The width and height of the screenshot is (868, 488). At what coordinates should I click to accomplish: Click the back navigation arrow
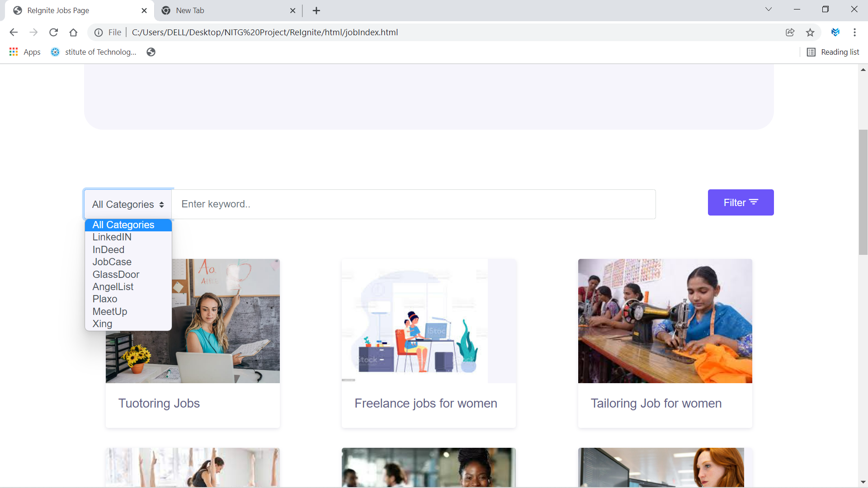pos(14,32)
